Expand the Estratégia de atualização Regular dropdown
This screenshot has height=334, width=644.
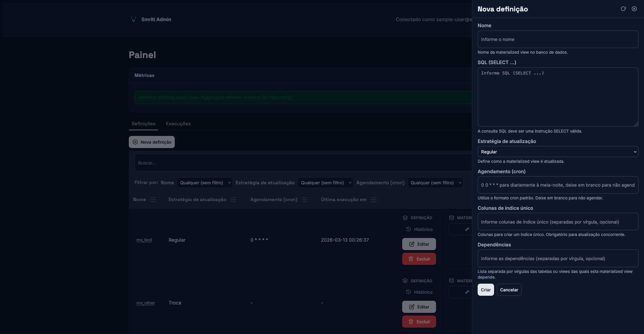tap(557, 152)
